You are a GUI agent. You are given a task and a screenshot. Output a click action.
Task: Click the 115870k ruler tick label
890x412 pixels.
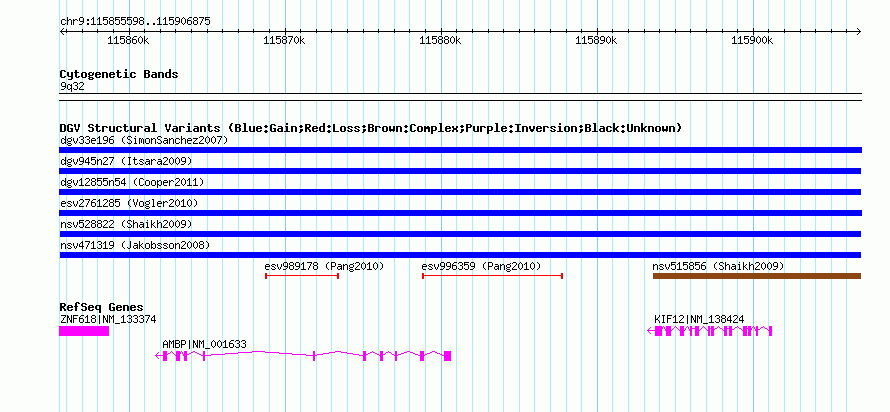pos(284,41)
